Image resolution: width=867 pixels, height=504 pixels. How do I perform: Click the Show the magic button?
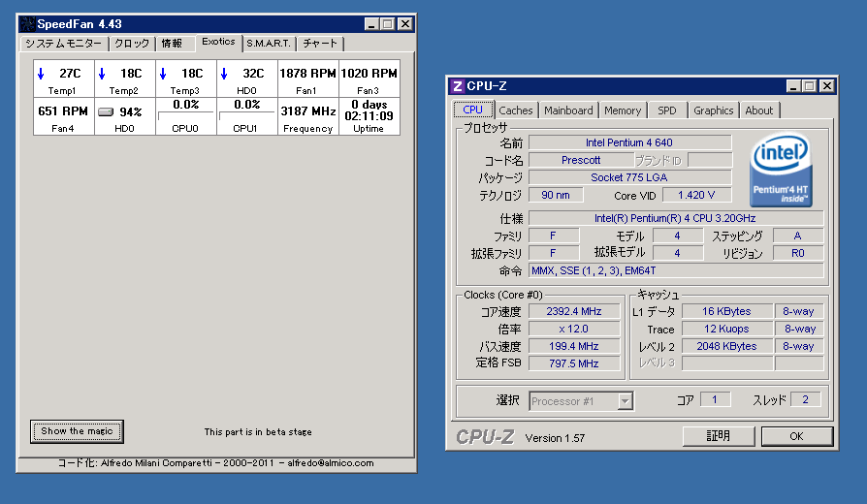pos(77,431)
